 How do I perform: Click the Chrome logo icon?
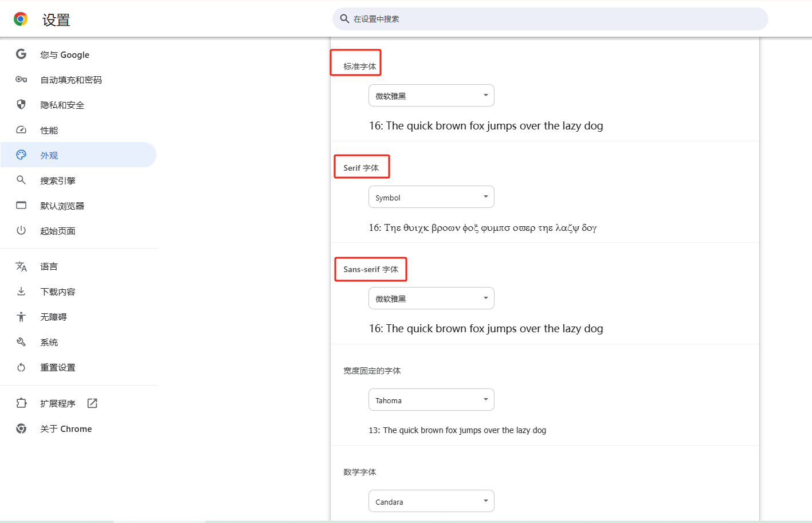pos(21,19)
